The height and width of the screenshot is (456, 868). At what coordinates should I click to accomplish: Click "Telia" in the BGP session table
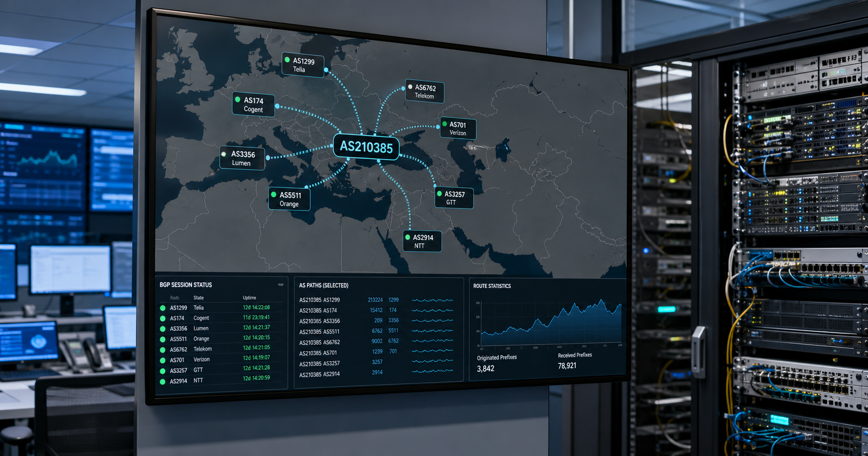[199, 308]
